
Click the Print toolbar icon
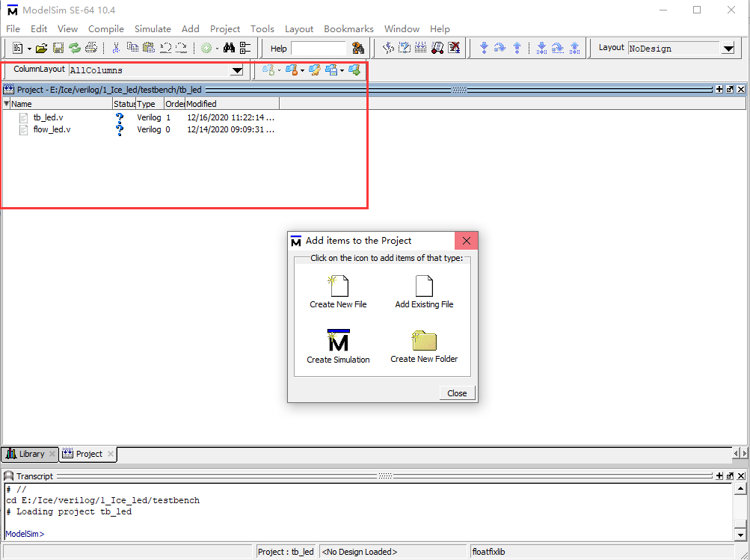pos(90,47)
